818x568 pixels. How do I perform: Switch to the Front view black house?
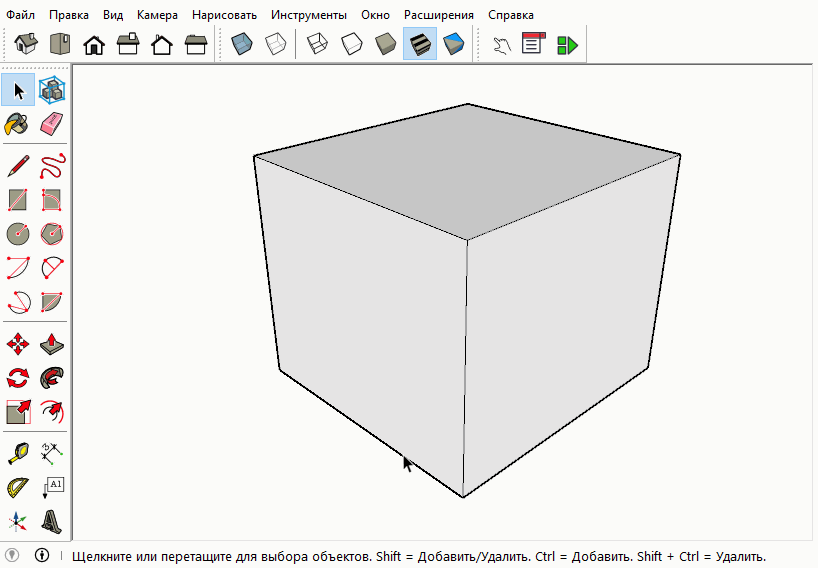[x=94, y=44]
